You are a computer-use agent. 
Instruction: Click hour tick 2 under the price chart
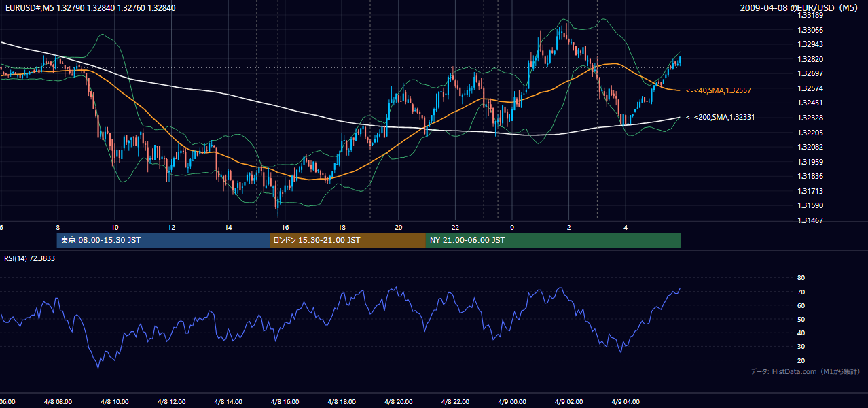tap(569, 228)
